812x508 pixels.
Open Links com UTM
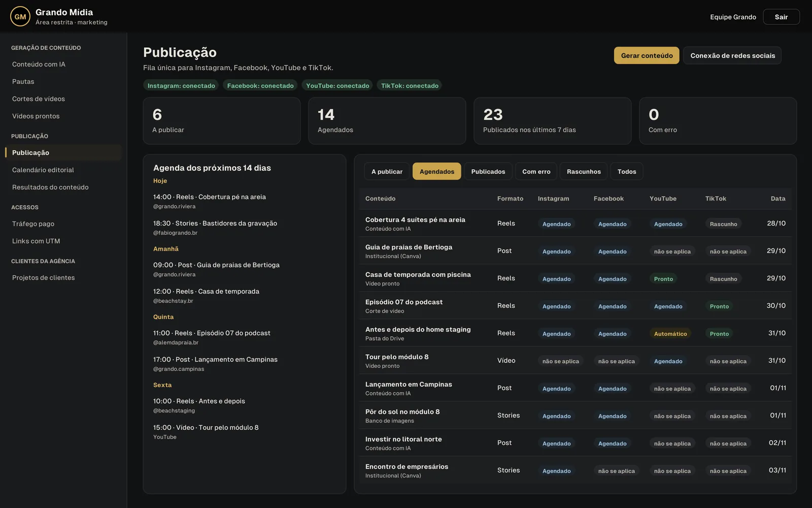[x=63, y=241]
